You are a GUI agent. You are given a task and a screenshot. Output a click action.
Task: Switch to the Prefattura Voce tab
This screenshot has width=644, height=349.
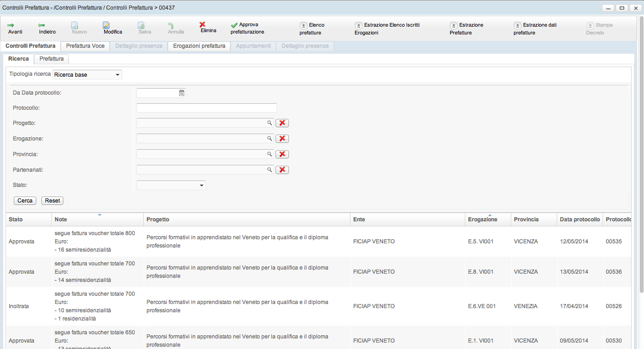[85, 46]
